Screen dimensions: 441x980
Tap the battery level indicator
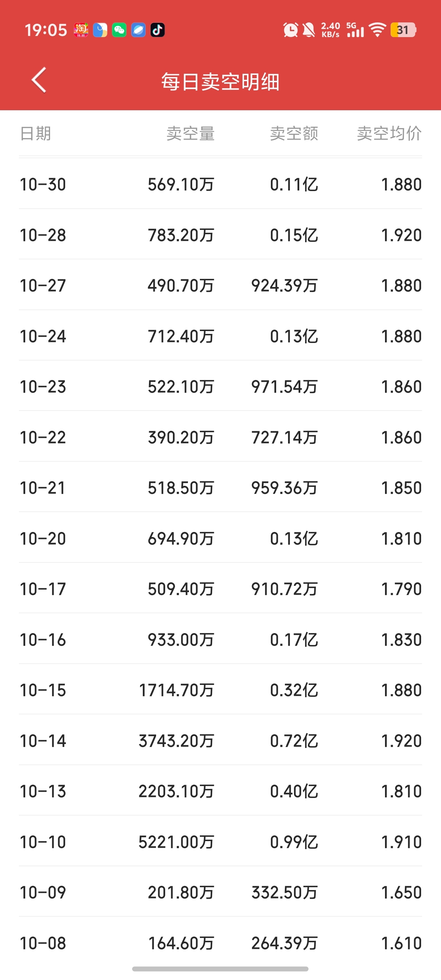(403, 30)
